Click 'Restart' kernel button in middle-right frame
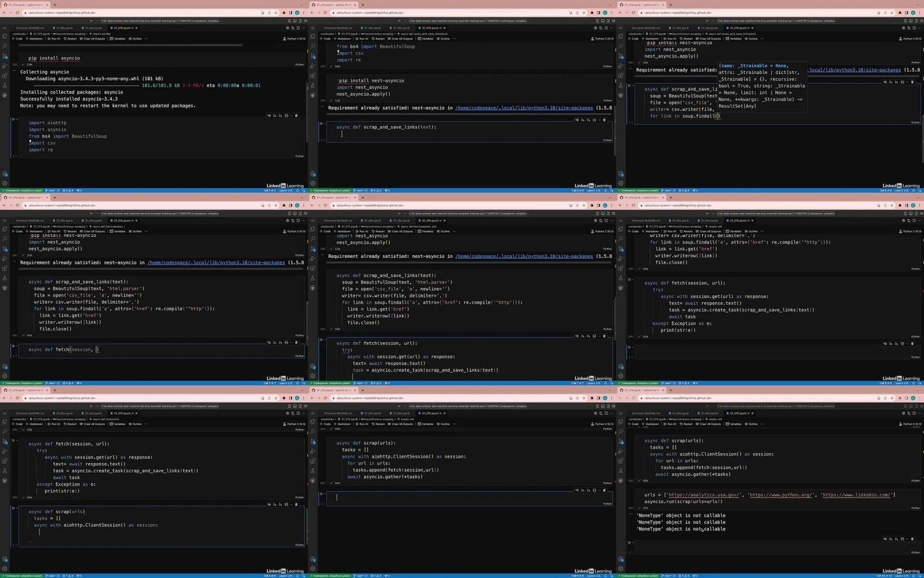This screenshot has width=924, height=578. pos(687,231)
